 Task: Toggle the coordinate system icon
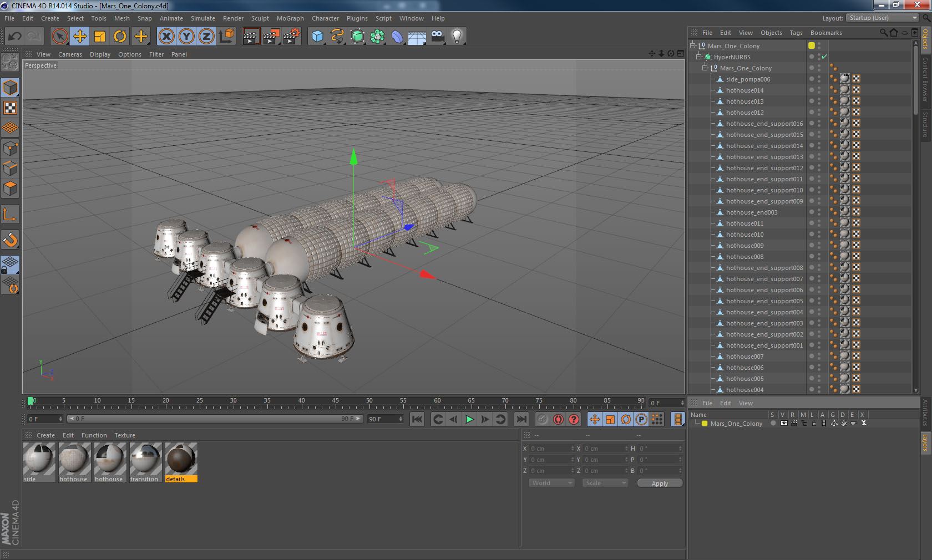point(226,37)
